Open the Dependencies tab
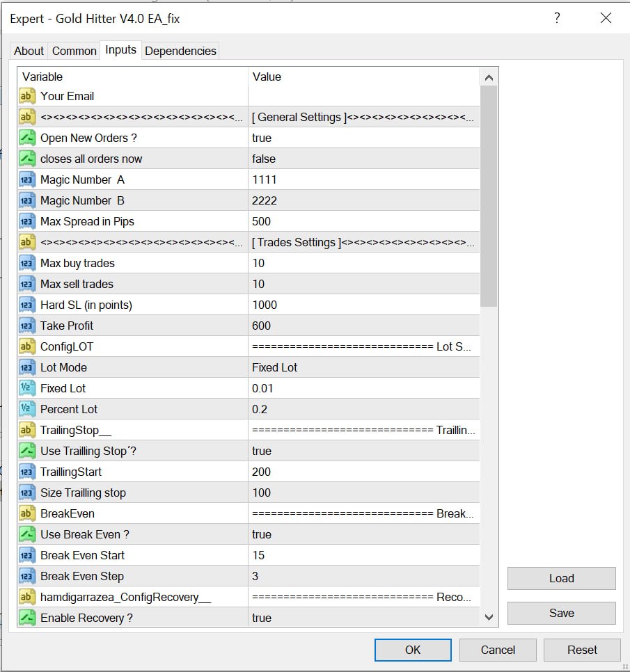Screen dimensions: 630x672 click(180, 51)
